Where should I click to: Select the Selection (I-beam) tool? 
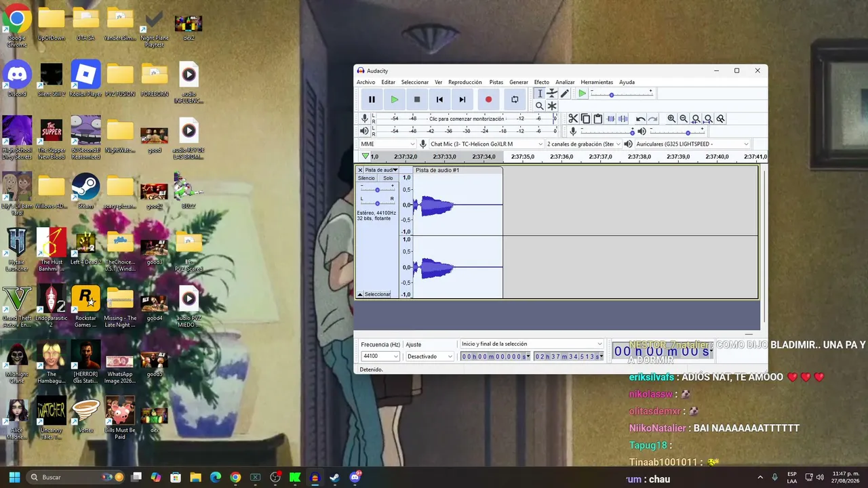[x=540, y=94]
